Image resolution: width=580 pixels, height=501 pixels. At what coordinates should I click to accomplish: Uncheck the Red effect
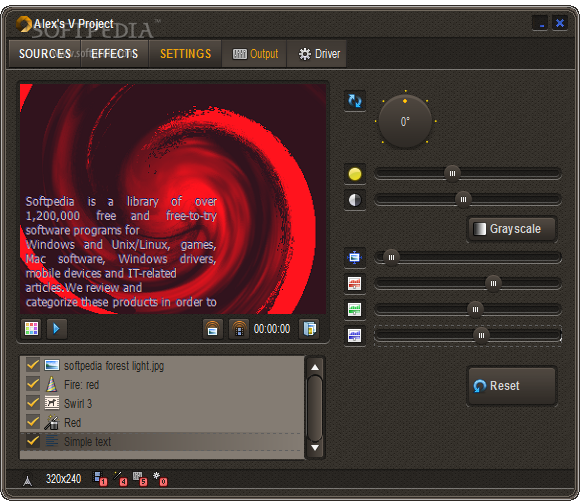coord(33,422)
